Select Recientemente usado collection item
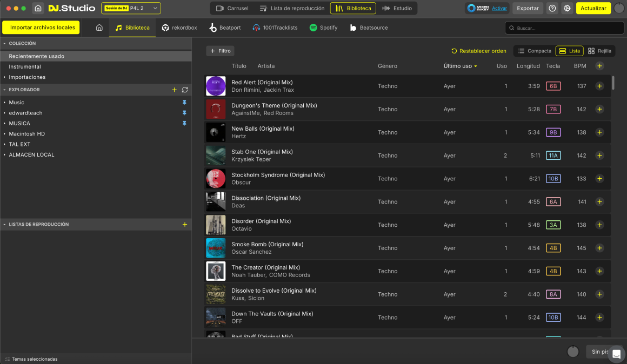 point(96,56)
